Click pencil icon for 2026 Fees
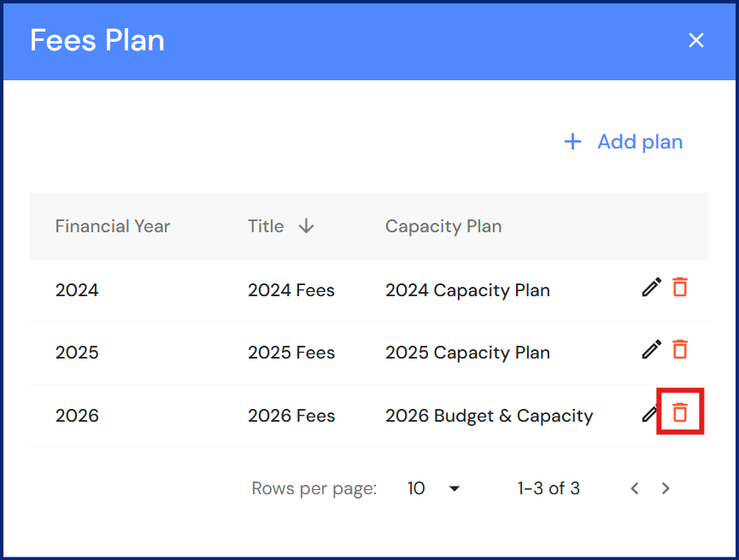The image size is (739, 560). point(649,414)
